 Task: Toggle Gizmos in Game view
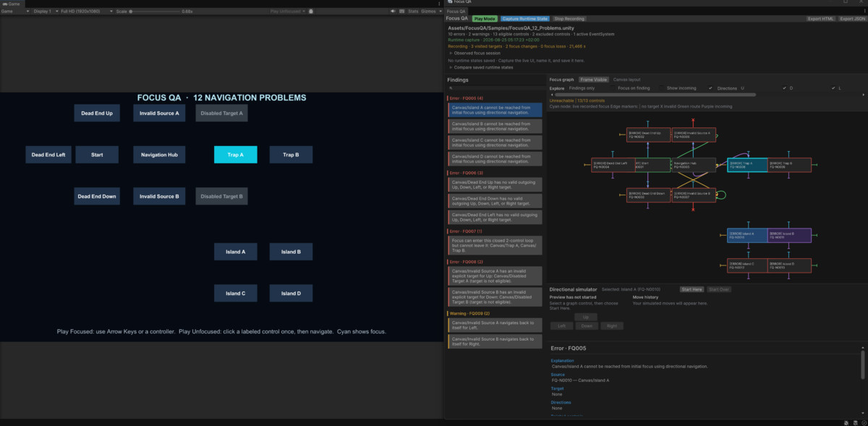pos(428,12)
